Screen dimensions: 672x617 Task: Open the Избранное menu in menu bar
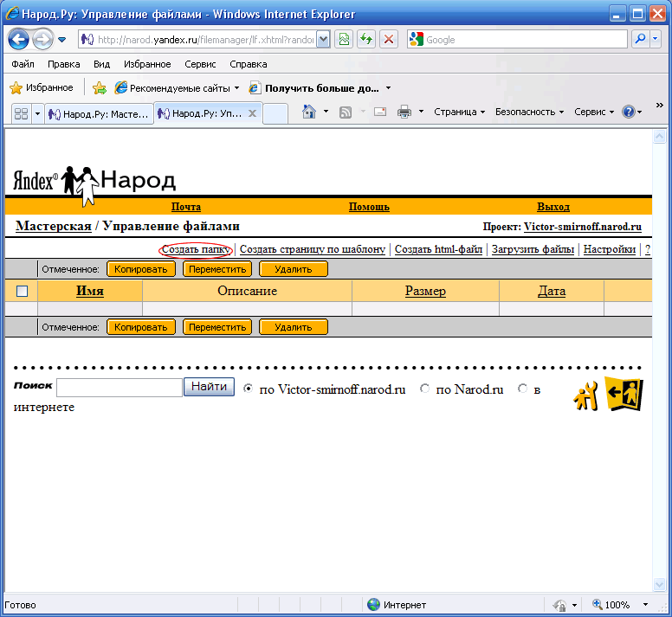pos(147,64)
